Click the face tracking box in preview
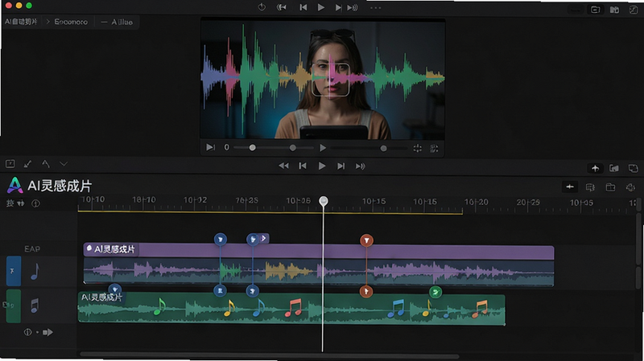 [x=330, y=80]
